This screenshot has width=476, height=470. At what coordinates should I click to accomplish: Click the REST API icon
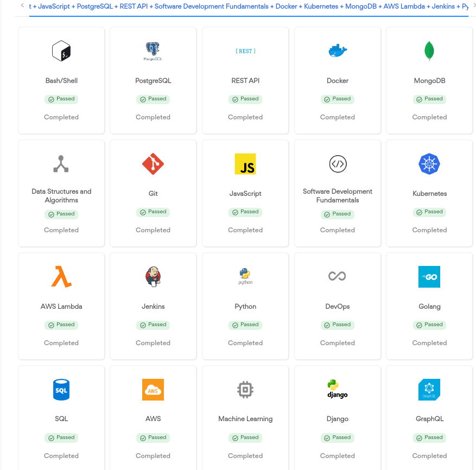[245, 51]
